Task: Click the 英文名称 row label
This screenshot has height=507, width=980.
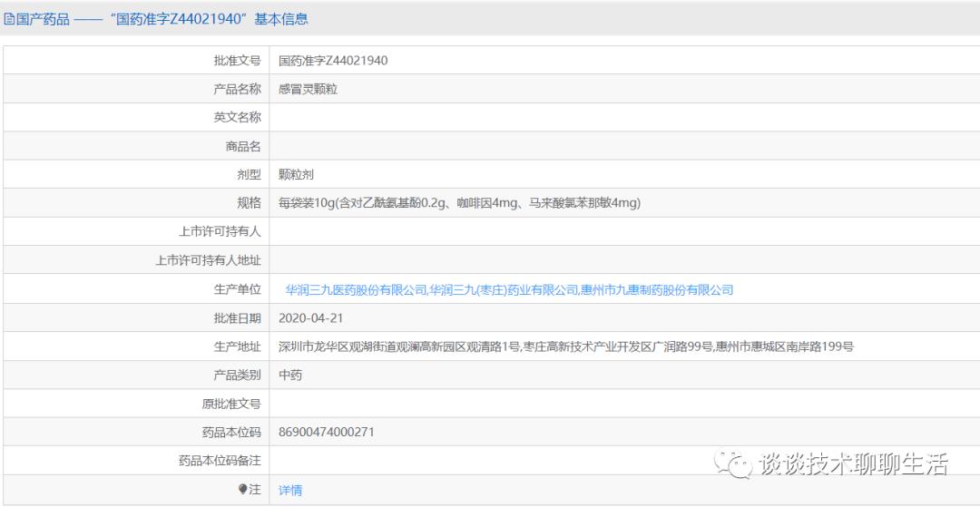Action: click(x=237, y=117)
